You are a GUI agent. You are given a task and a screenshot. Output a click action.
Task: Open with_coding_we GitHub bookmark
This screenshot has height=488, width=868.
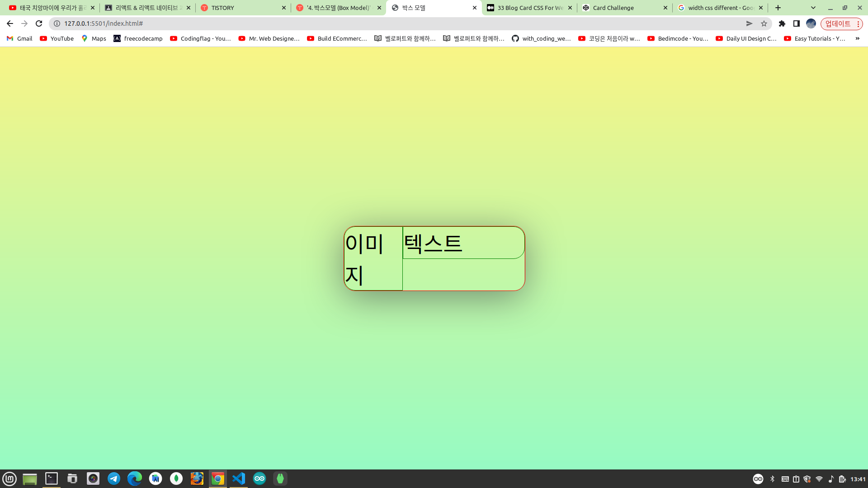(541, 38)
